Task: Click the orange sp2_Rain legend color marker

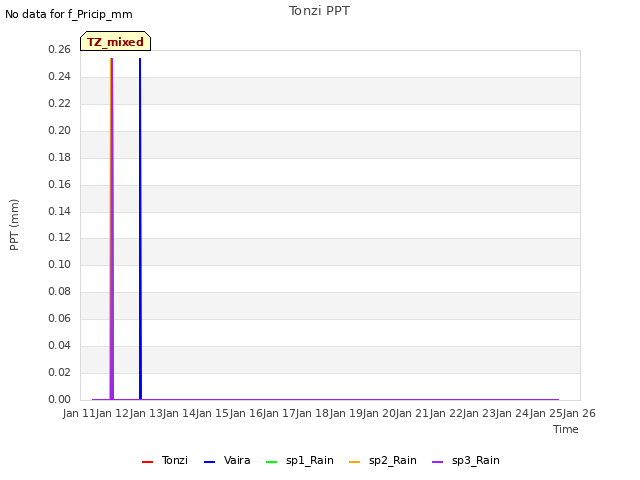Action: pos(355,462)
